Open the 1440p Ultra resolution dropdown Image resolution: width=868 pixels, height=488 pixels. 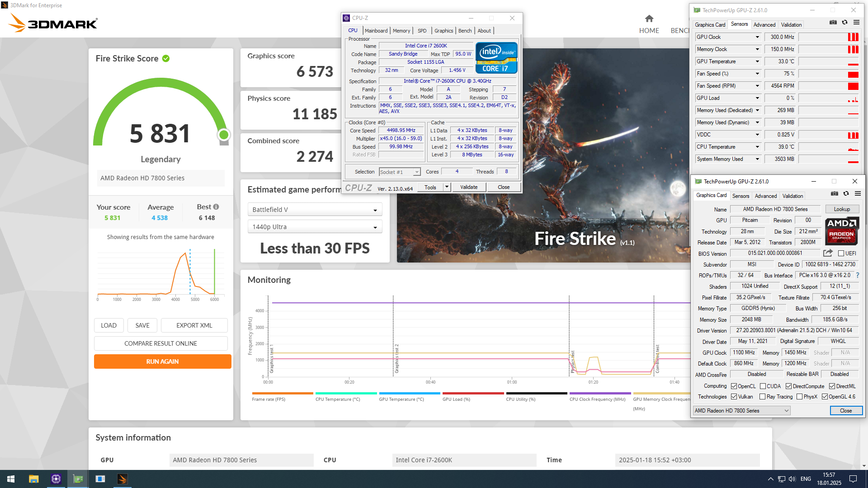pyautogui.click(x=315, y=227)
